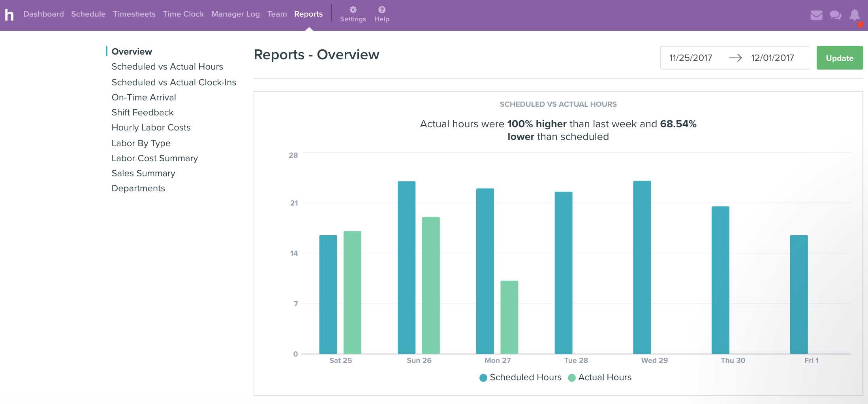Toggle Actual Hours legend dot
868x404 pixels.
coord(571,378)
